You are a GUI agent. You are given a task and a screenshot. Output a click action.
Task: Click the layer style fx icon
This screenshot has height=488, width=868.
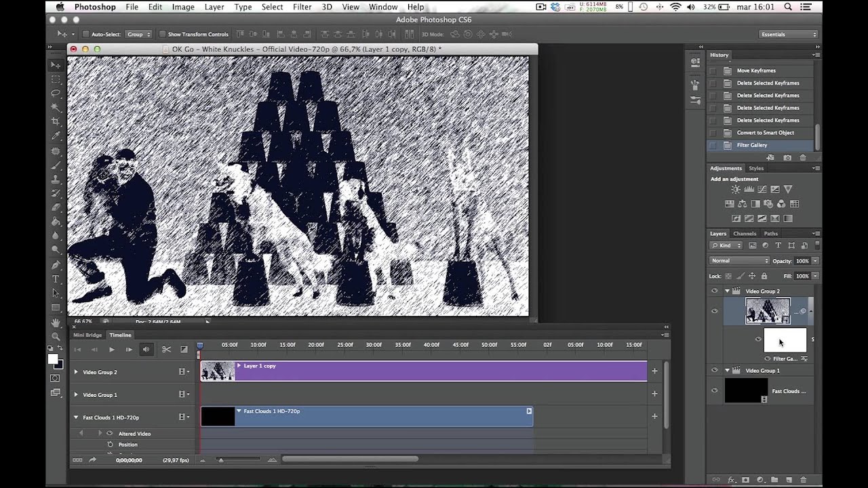[x=732, y=480]
